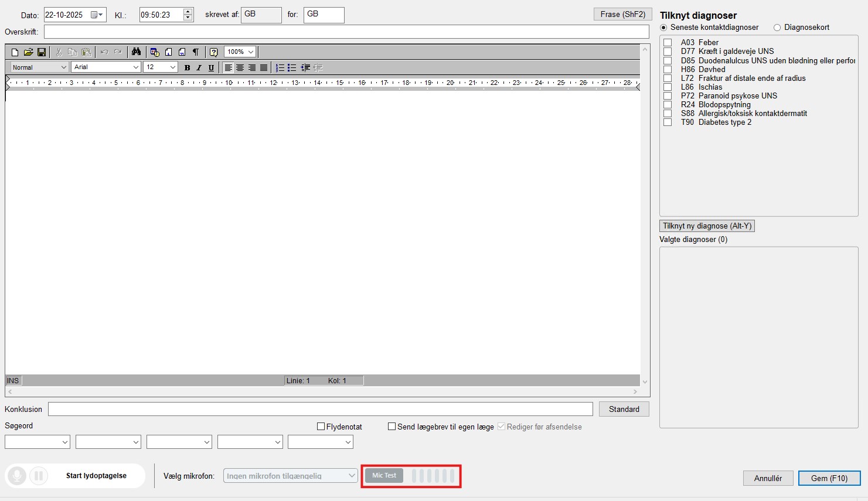Open the Arial font dropdown

coord(105,67)
